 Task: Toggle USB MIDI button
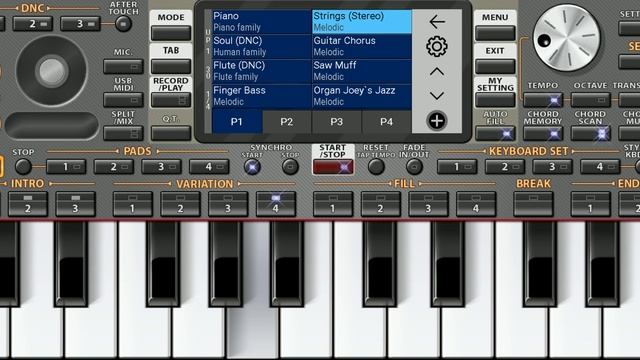(x=123, y=100)
